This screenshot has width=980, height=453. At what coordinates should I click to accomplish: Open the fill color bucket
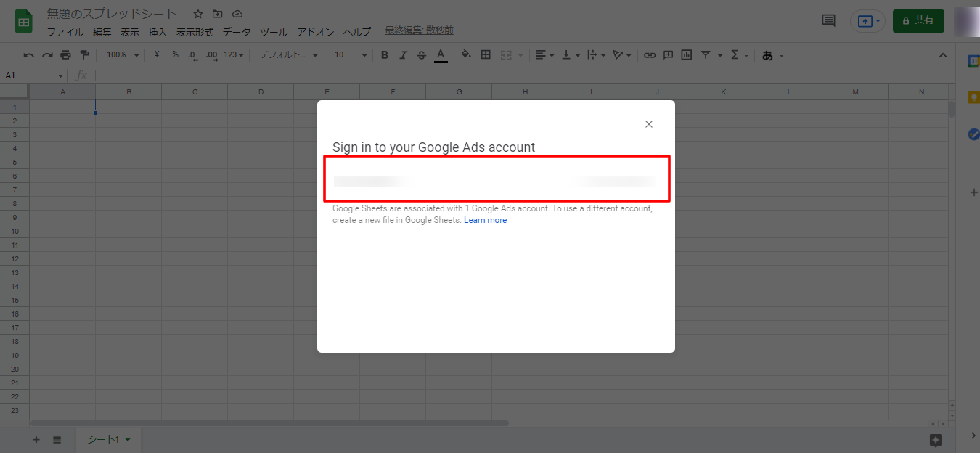(466, 54)
